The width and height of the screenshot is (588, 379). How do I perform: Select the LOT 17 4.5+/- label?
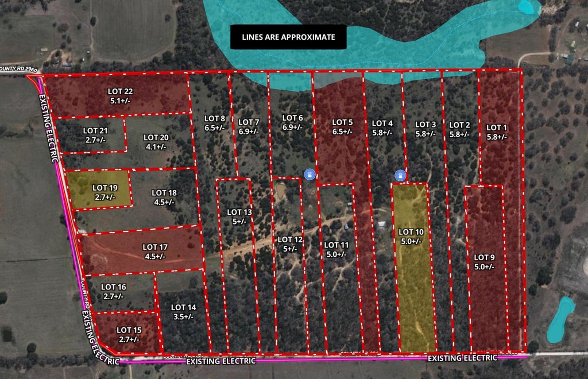(x=155, y=252)
